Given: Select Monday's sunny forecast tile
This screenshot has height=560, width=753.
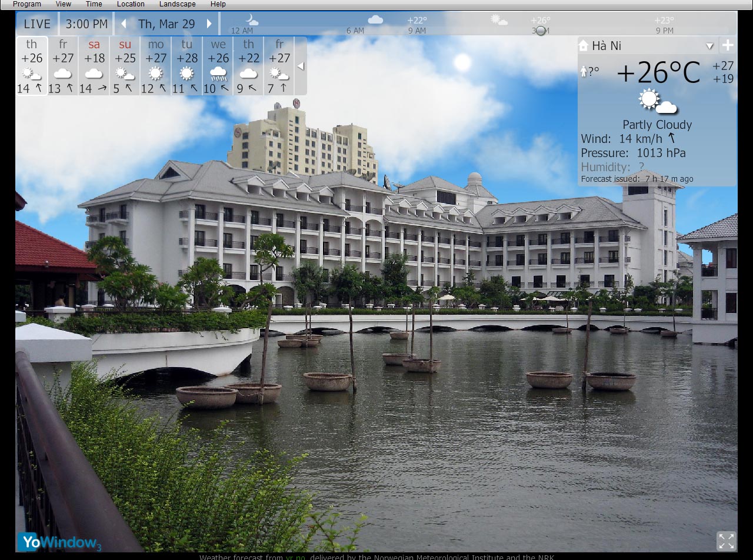Looking at the screenshot, I should (x=156, y=66).
